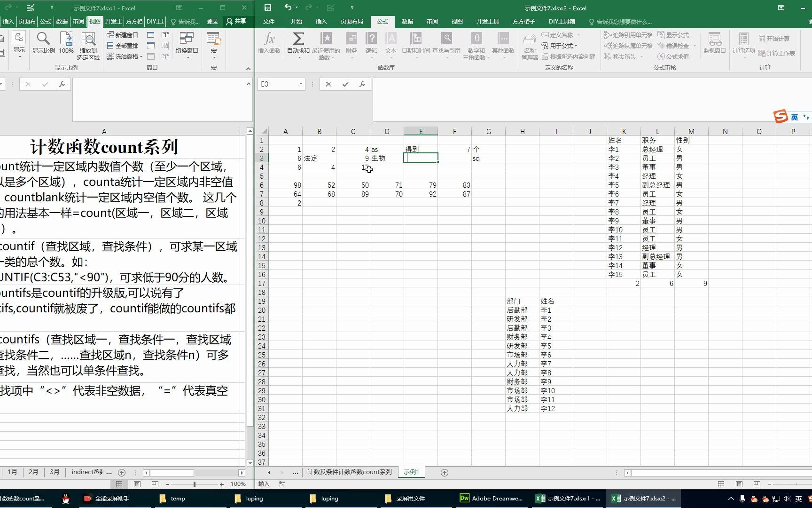The width and height of the screenshot is (812, 508).
Task: Click the Arrange All (全部重排) button
Action: click(122, 46)
